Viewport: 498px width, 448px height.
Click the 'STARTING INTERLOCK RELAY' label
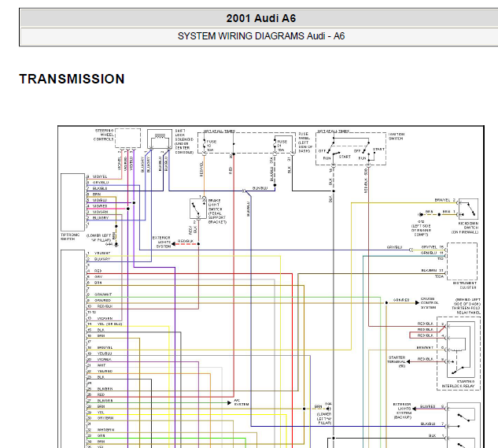(459, 383)
